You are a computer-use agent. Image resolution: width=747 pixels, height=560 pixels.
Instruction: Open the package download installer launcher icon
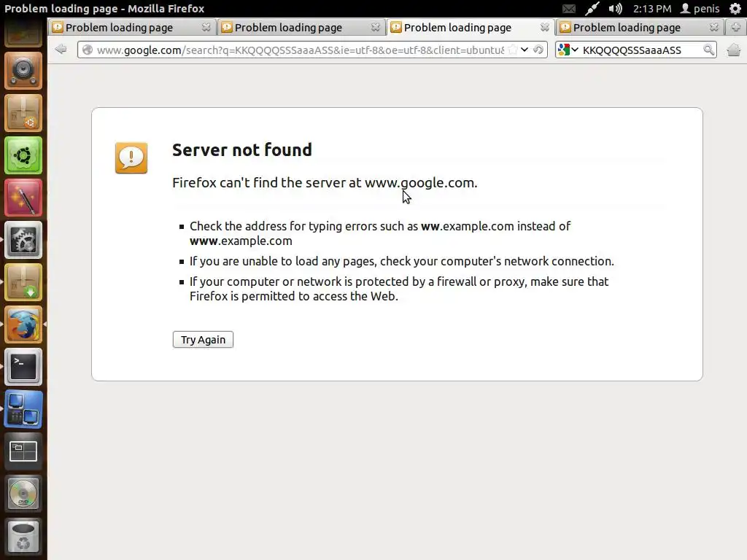tap(23, 282)
